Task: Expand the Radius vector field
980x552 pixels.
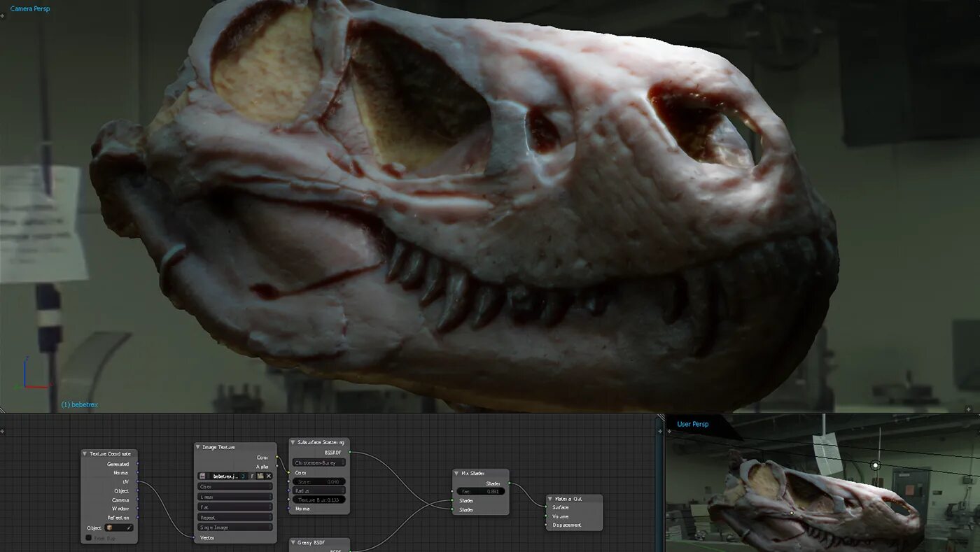Action: [x=318, y=490]
